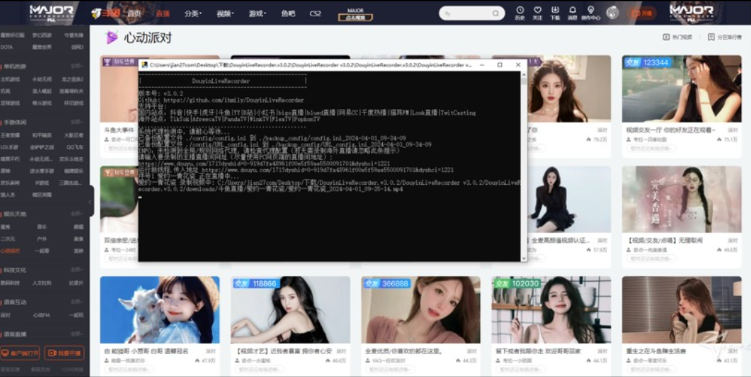Open the stream thumbnail tagged 交友 118866

[x=290, y=309]
